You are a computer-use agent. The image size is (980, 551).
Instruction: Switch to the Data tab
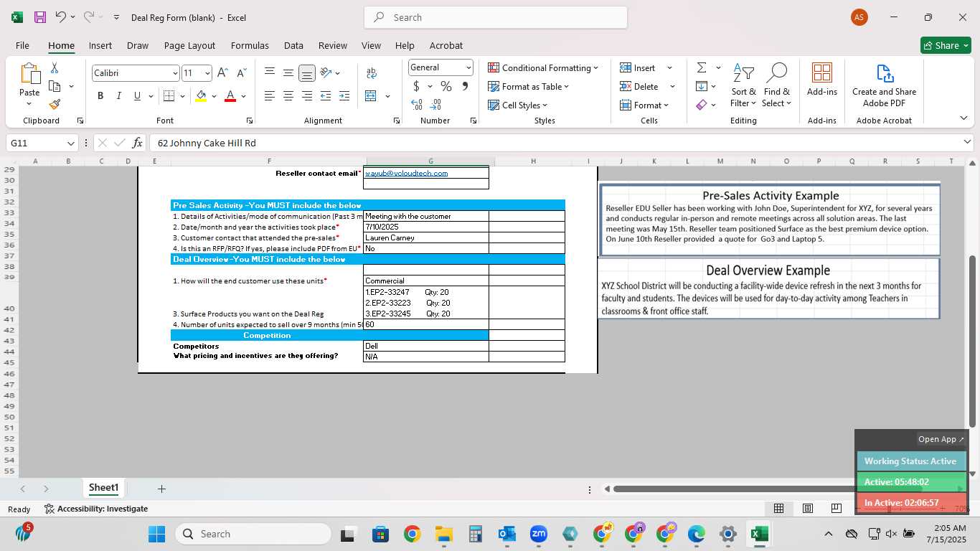coord(293,45)
